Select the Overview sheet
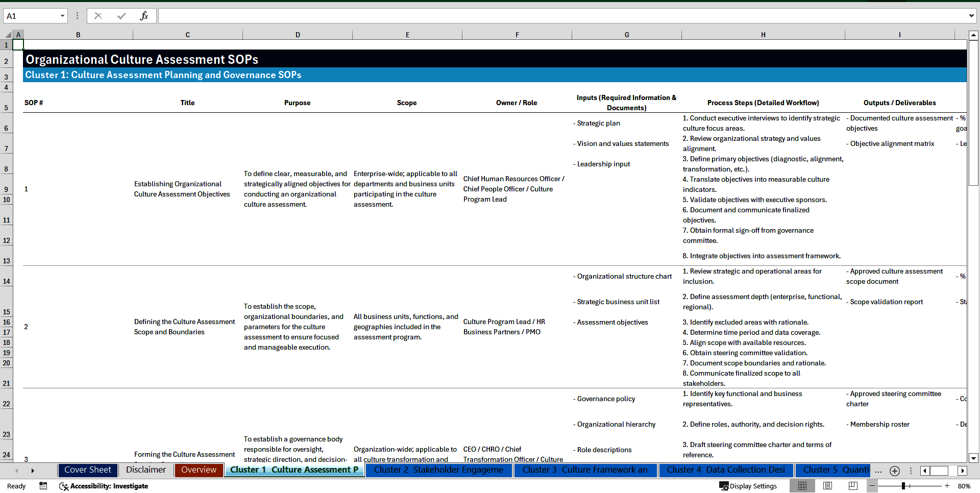The width and height of the screenshot is (980, 493). click(199, 470)
